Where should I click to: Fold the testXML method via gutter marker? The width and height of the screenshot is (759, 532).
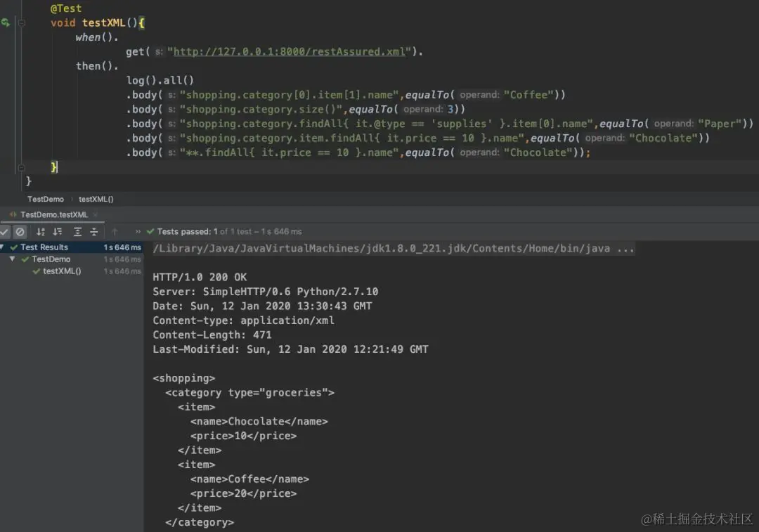pyautogui.click(x=21, y=22)
